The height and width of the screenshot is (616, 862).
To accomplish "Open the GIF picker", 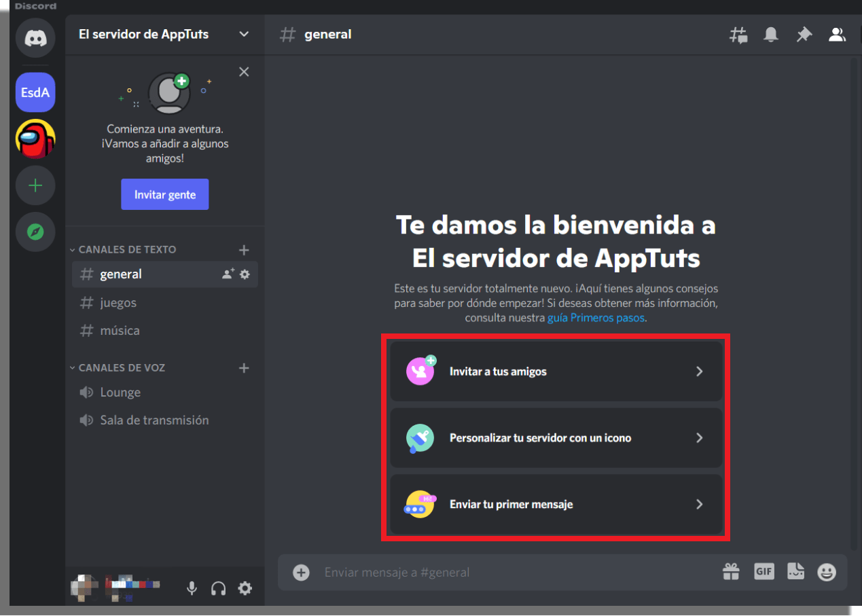I will pyautogui.click(x=764, y=572).
